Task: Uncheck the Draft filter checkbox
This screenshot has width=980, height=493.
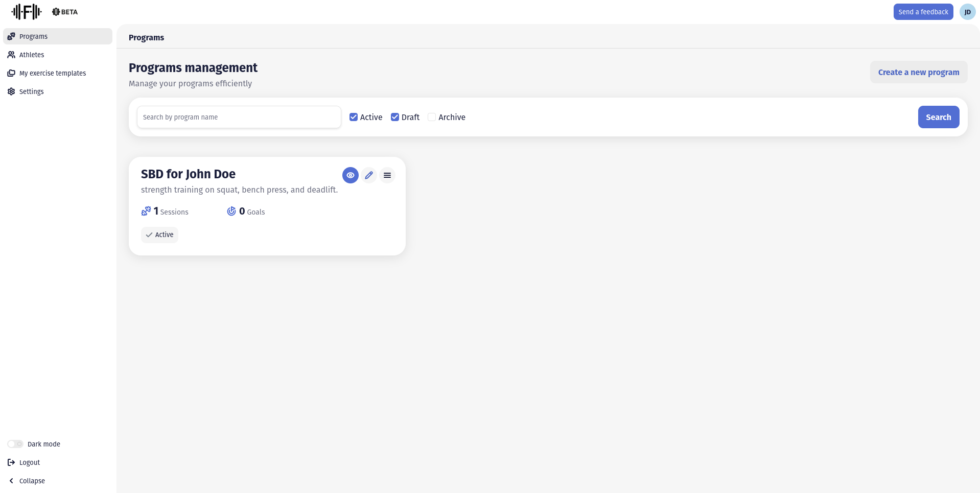Action: 395,117
